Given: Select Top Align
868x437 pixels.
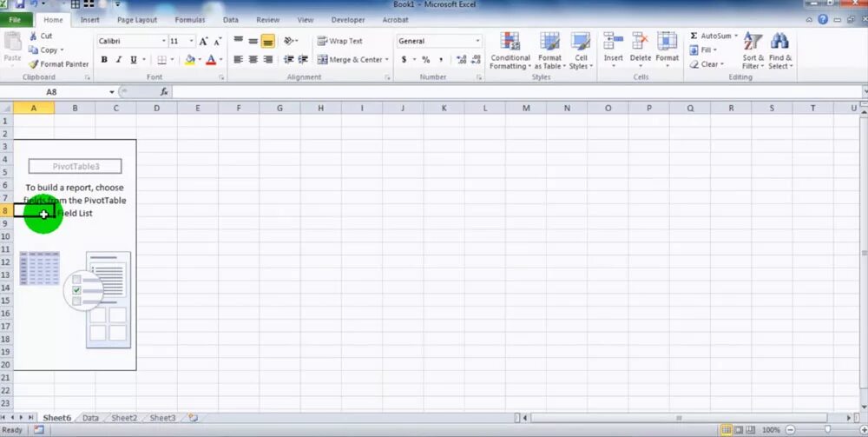Looking at the screenshot, I should [238, 41].
